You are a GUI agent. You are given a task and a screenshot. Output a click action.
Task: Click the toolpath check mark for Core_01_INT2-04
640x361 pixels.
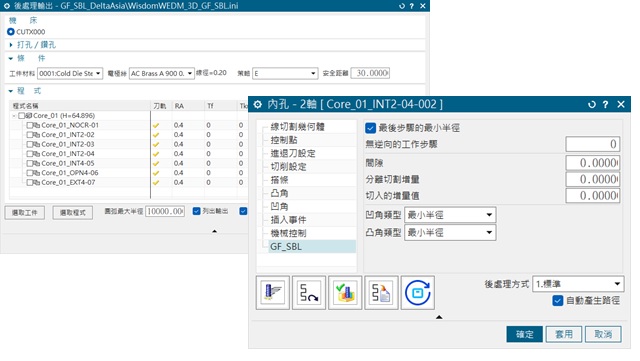coord(156,154)
